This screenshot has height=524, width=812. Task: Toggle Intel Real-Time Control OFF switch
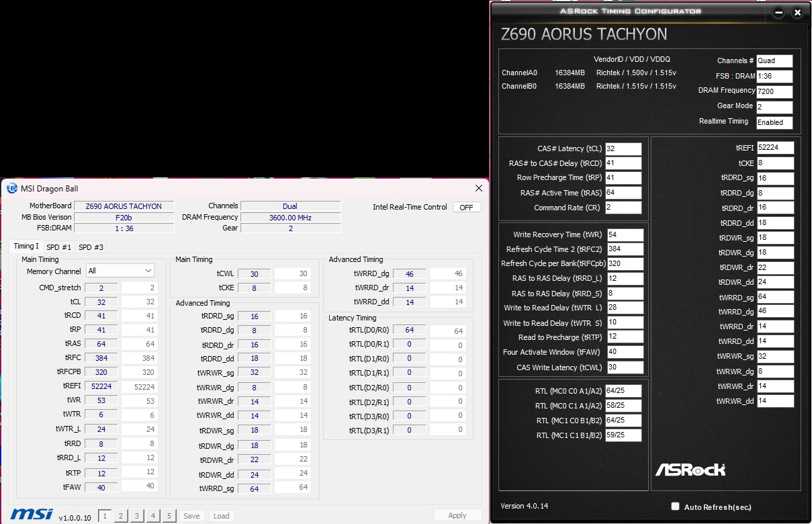point(466,207)
